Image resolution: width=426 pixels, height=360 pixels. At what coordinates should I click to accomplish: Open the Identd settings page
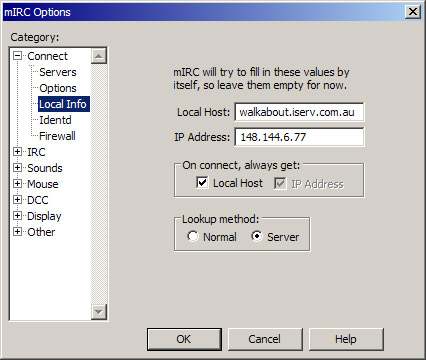(55, 120)
